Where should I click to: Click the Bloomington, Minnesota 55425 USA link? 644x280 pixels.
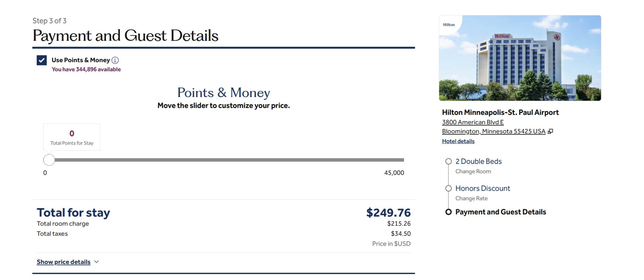coord(494,131)
